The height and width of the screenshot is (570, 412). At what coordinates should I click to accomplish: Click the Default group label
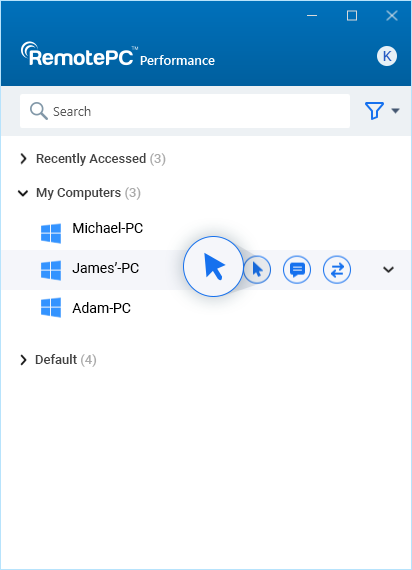click(x=56, y=360)
